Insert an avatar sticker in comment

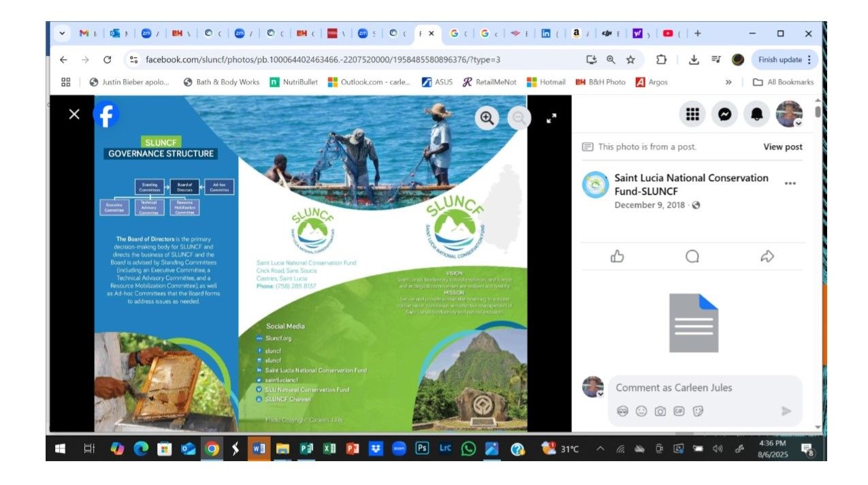[622, 411]
